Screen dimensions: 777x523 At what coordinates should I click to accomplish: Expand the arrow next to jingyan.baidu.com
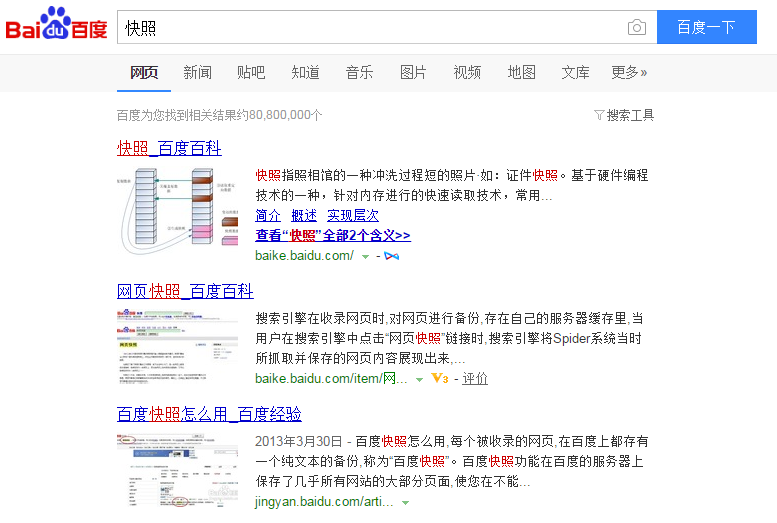point(406,502)
